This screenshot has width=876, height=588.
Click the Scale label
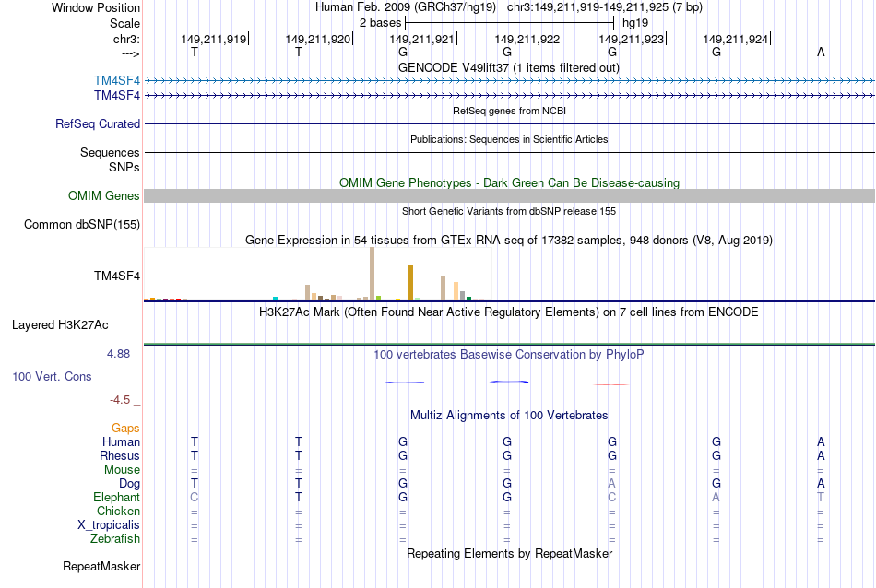coord(124,23)
